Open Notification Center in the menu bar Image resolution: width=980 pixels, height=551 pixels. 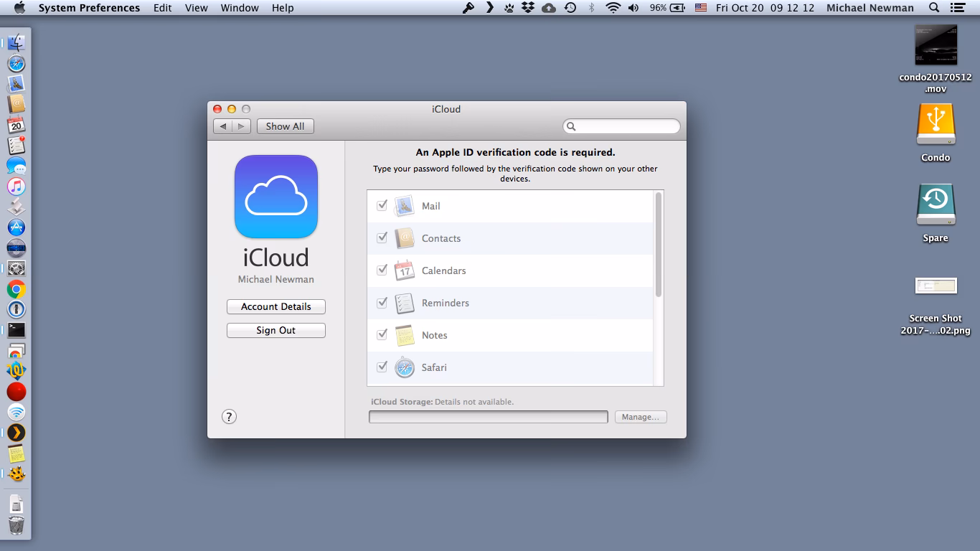(x=957, y=8)
